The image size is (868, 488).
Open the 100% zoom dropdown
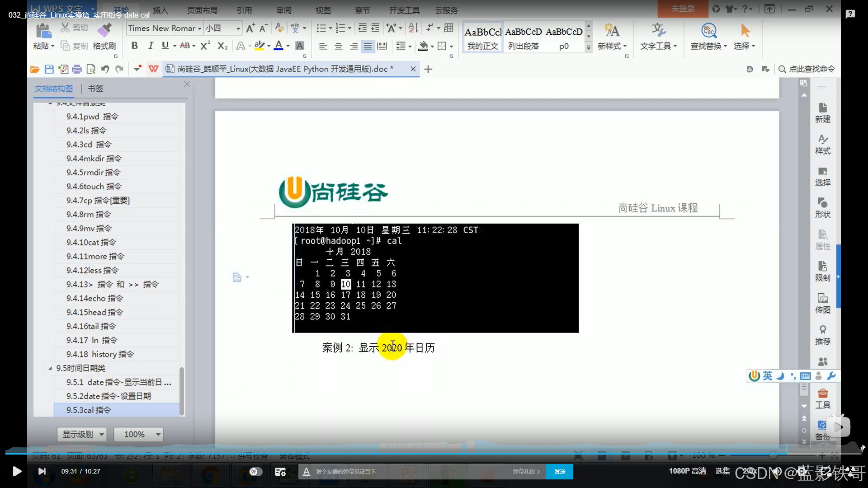click(138, 434)
